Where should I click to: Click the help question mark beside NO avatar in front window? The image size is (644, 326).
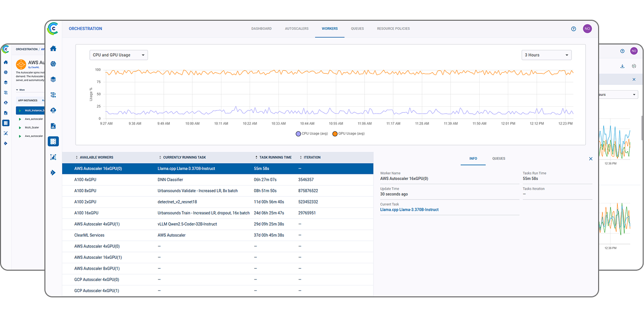(573, 29)
